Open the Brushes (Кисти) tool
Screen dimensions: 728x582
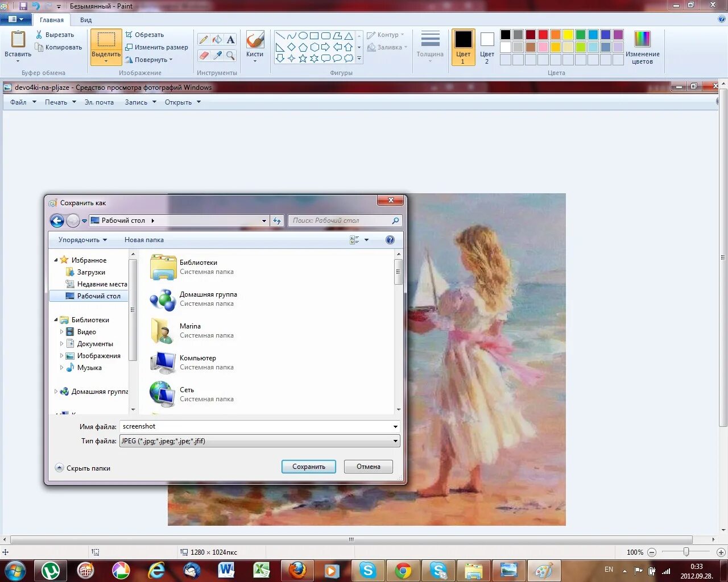(x=255, y=47)
